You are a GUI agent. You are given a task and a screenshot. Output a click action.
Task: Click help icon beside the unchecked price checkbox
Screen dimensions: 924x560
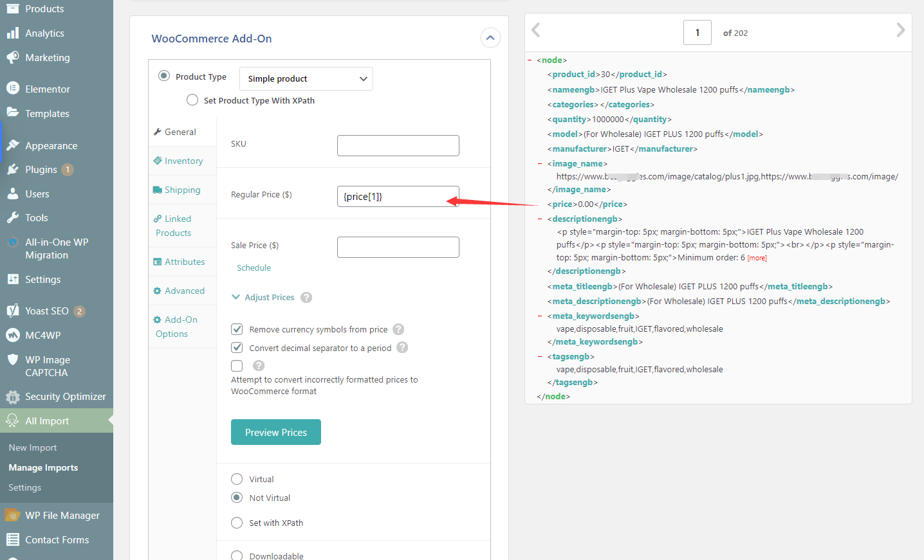(259, 365)
